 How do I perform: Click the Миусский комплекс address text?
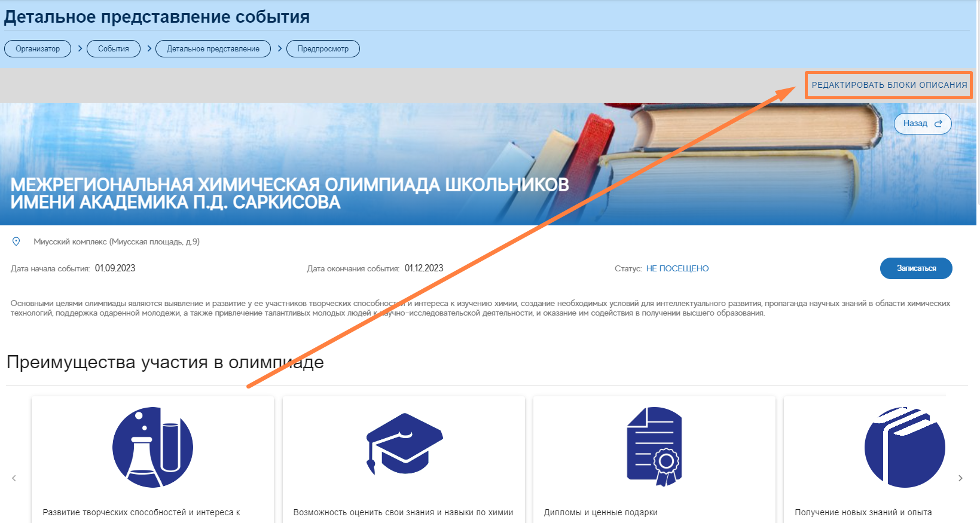point(117,242)
